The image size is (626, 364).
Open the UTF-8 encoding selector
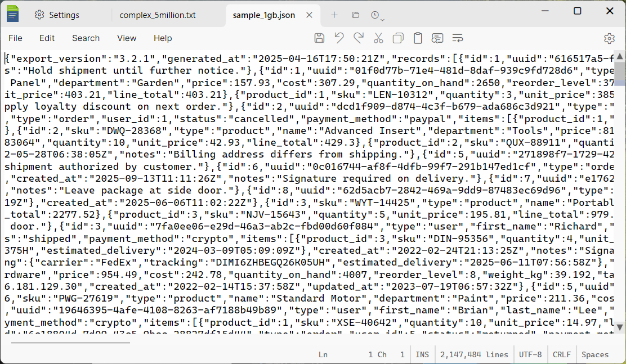(x=530, y=354)
